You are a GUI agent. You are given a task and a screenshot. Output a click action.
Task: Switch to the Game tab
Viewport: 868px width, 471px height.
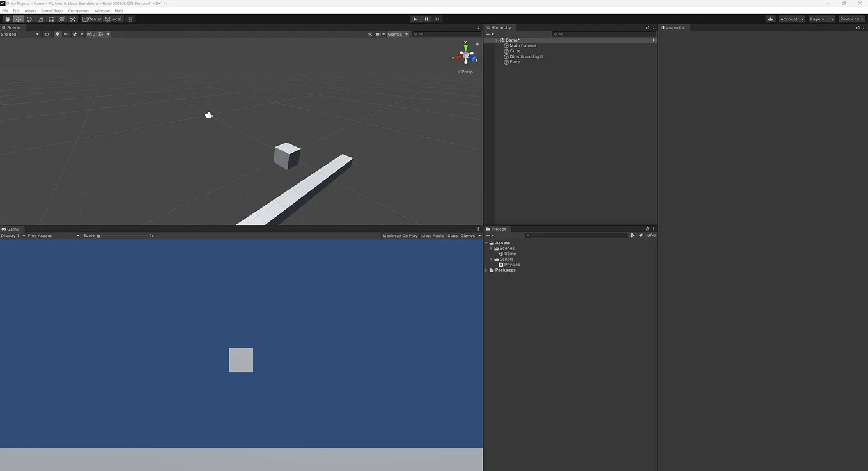[x=12, y=229]
